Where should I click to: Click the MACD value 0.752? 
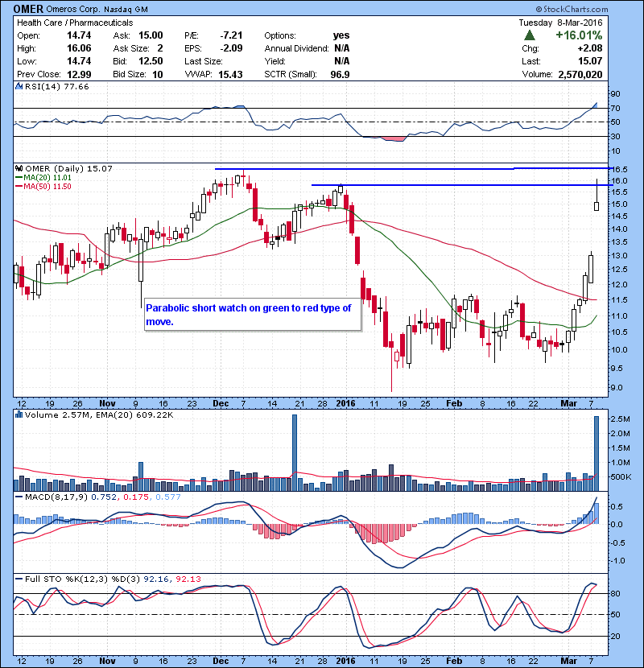pyautogui.click(x=104, y=497)
